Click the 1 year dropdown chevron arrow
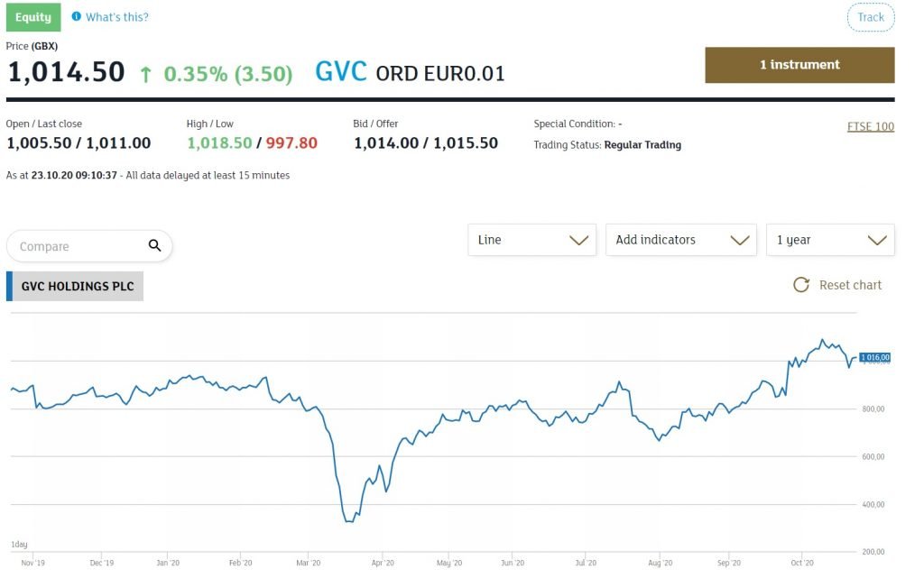924x578 pixels. 876,240
